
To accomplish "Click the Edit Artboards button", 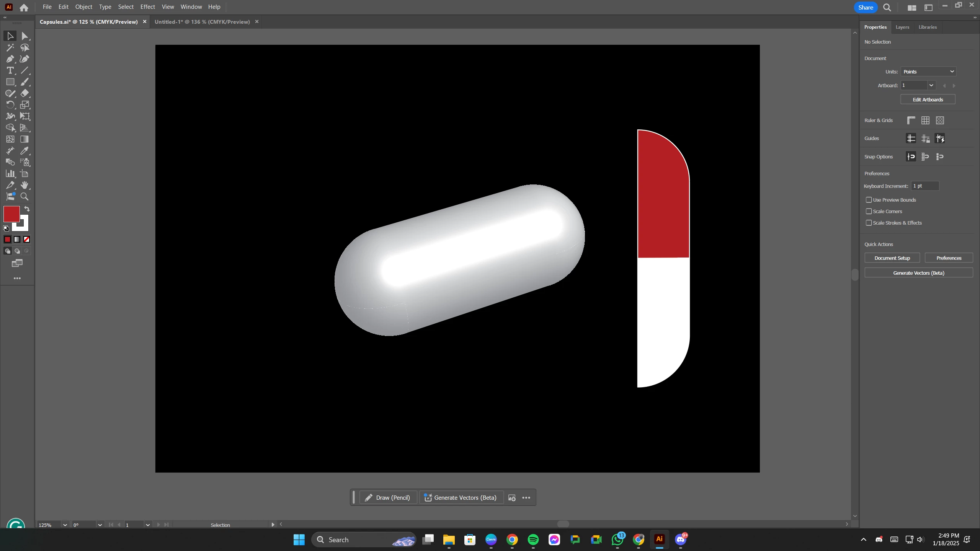I will click(x=928, y=99).
